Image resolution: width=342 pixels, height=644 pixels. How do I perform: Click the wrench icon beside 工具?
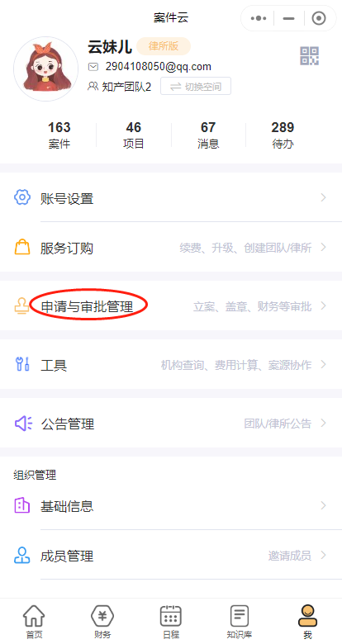click(22, 364)
